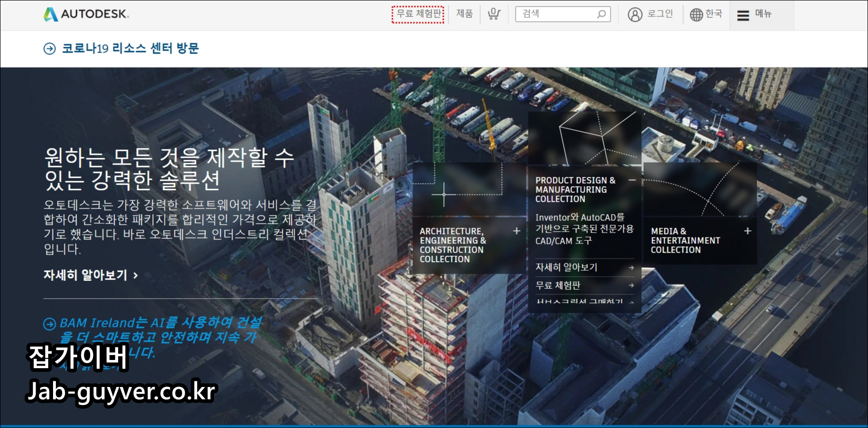Click the 로그인 text
Image resolution: width=868 pixels, height=428 pixels.
pos(660,14)
